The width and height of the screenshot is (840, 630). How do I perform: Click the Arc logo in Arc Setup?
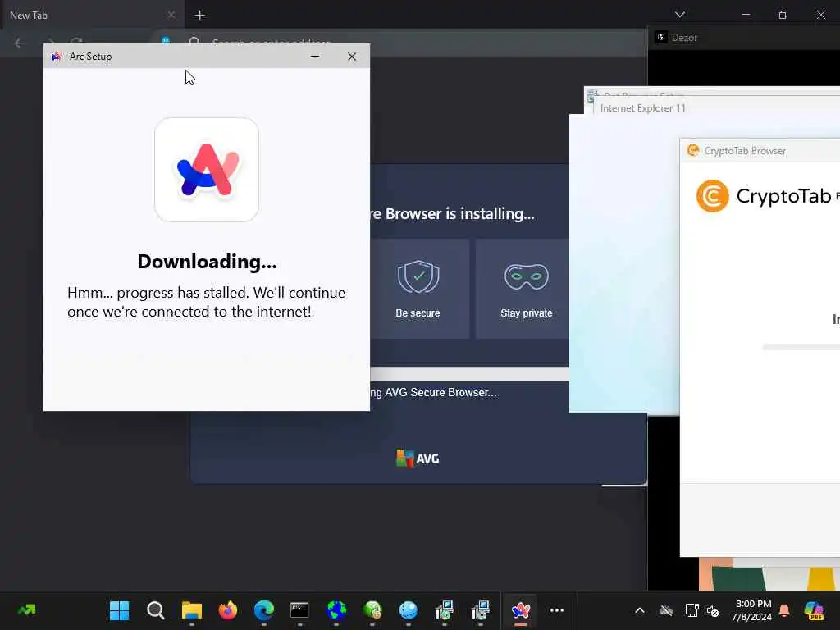(207, 169)
